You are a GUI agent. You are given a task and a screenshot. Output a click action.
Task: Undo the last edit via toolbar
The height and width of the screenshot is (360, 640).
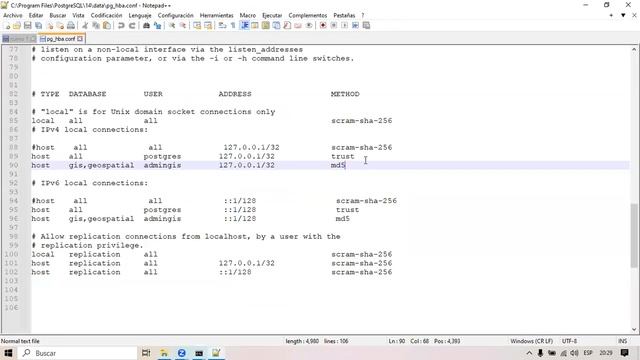121,26
